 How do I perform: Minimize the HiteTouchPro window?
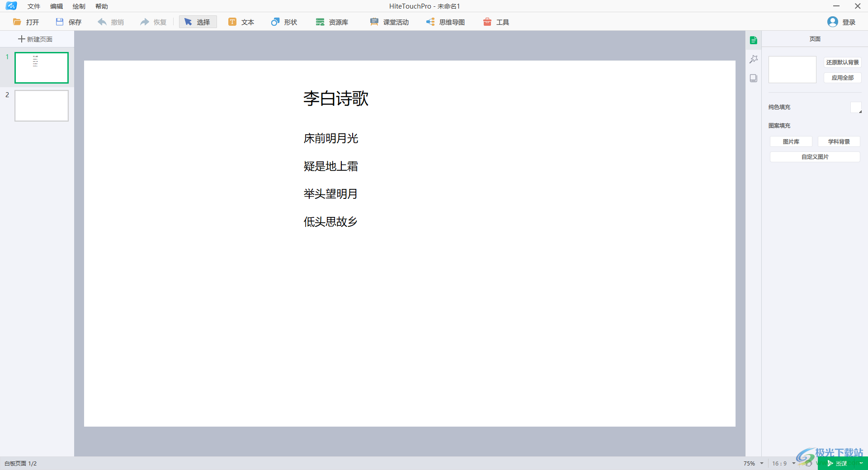pos(836,6)
